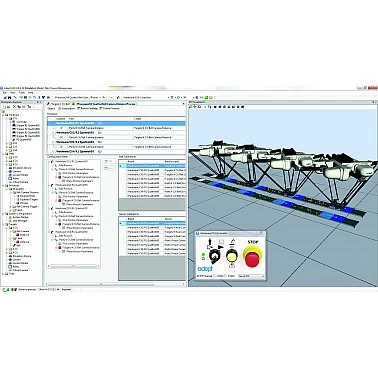Open the dropdown at the pendant window bottom

click(251, 276)
